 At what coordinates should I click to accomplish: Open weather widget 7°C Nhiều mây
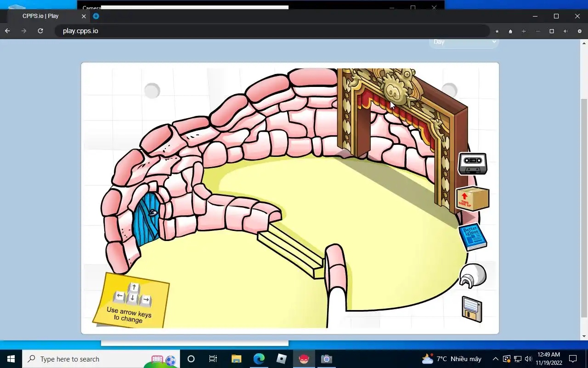coord(452,359)
